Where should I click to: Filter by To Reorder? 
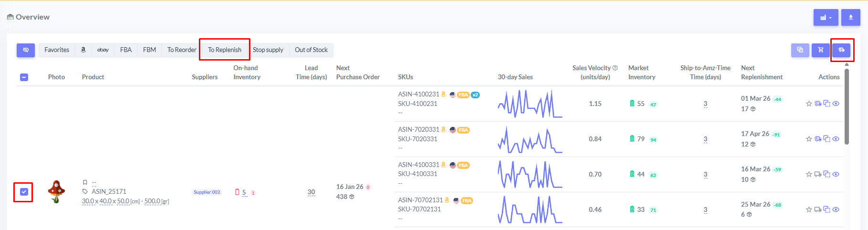click(x=181, y=50)
